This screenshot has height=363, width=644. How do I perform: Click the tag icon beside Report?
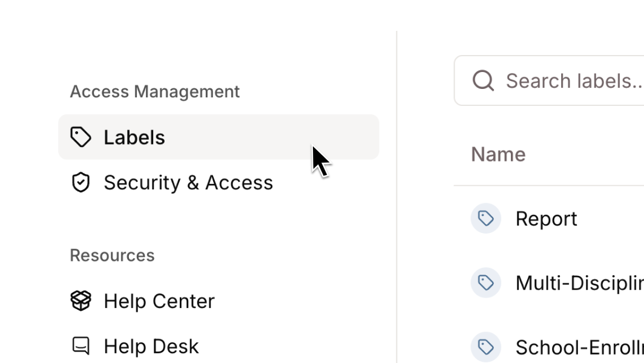click(x=486, y=218)
